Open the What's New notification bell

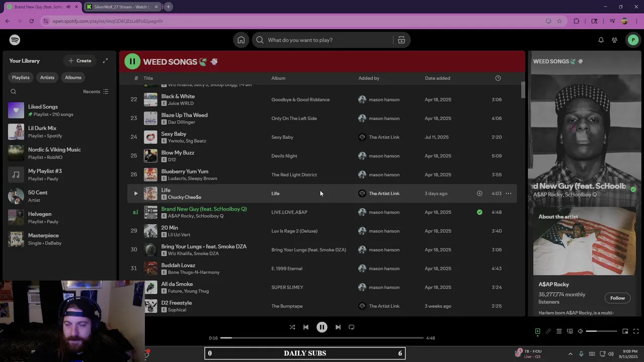click(x=601, y=40)
